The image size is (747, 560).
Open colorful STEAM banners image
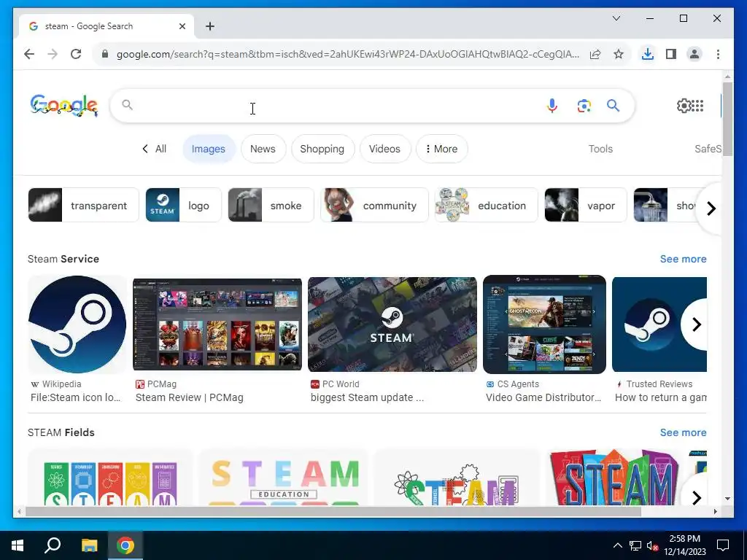(x=614, y=478)
